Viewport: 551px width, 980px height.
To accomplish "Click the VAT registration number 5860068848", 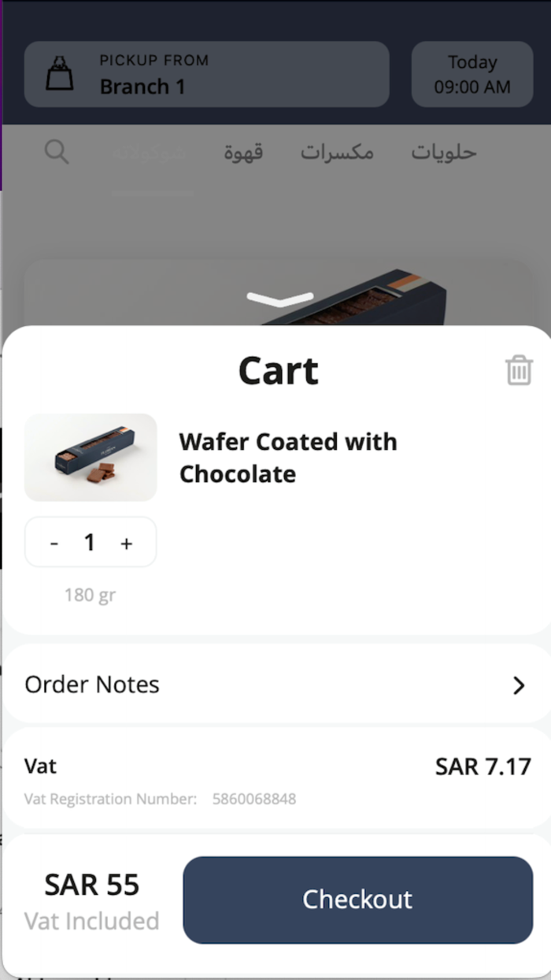I will click(254, 799).
